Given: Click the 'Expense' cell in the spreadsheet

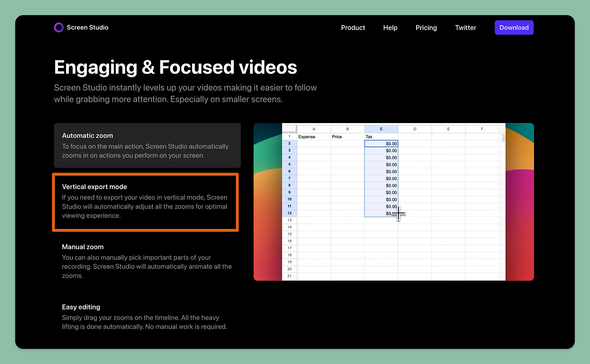Looking at the screenshot, I should [314, 137].
